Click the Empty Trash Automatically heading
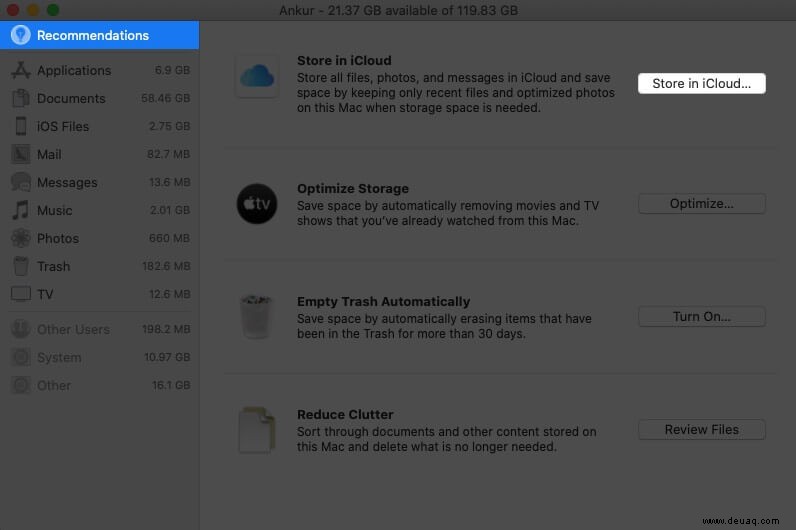Image resolution: width=796 pixels, height=530 pixels. tap(383, 302)
